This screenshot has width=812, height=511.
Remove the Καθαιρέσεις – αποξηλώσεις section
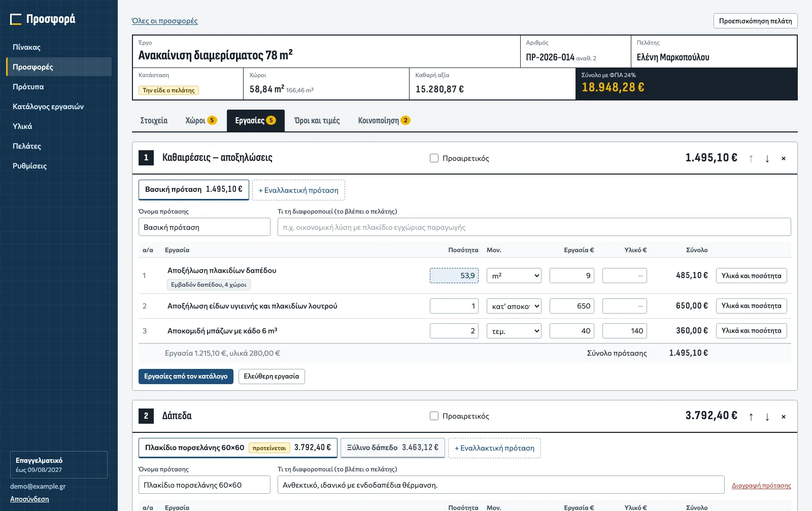[784, 158]
